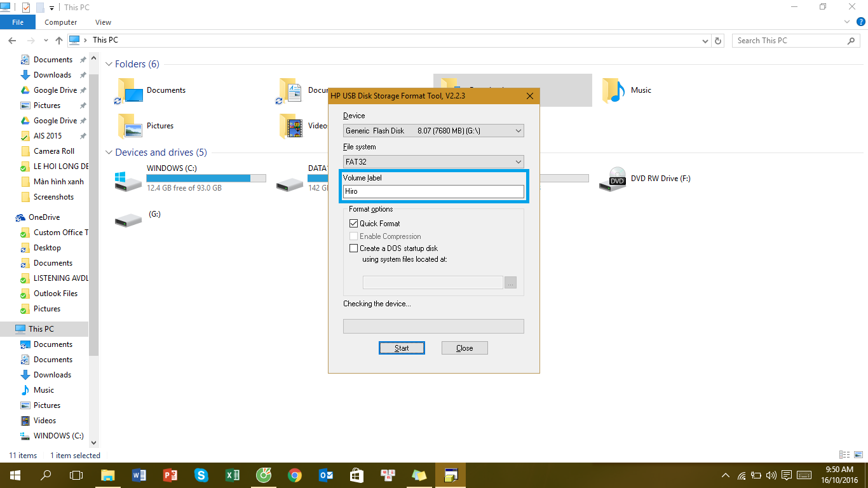Click inside the Search This PC box

click(x=788, y=40)
